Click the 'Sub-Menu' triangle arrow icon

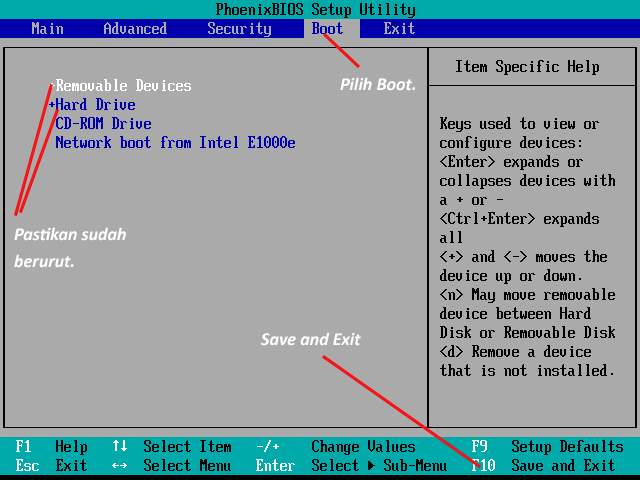coord(371,465)
